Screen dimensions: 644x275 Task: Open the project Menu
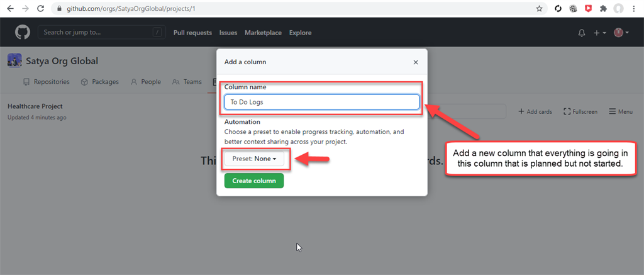coord(621,111)
